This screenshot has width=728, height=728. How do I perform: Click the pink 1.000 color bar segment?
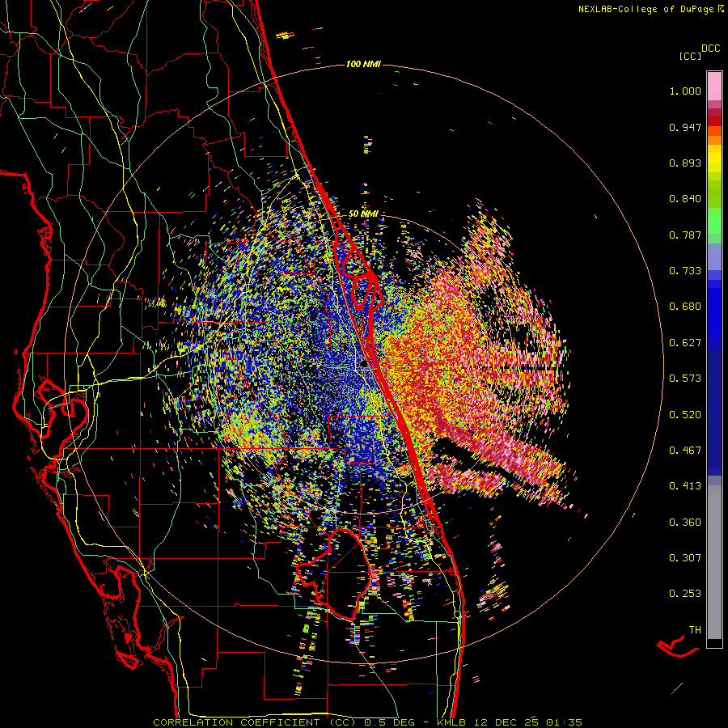(714, 87)
